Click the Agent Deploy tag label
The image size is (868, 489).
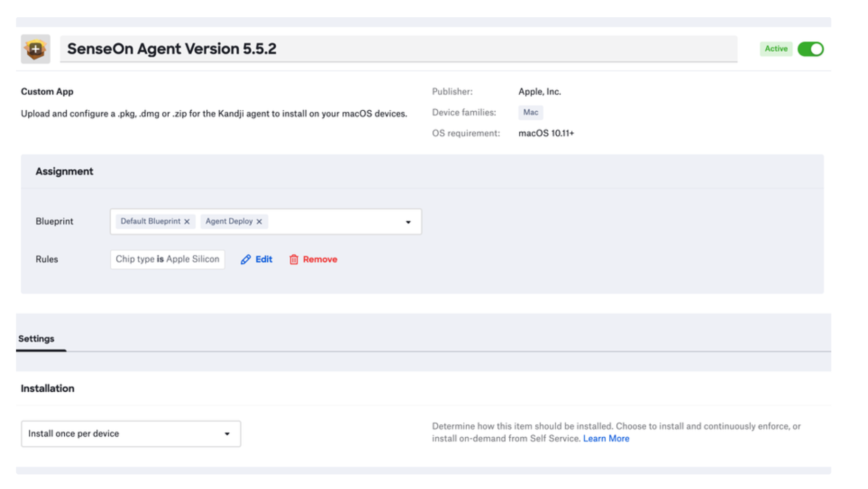[x=229, y=221]
